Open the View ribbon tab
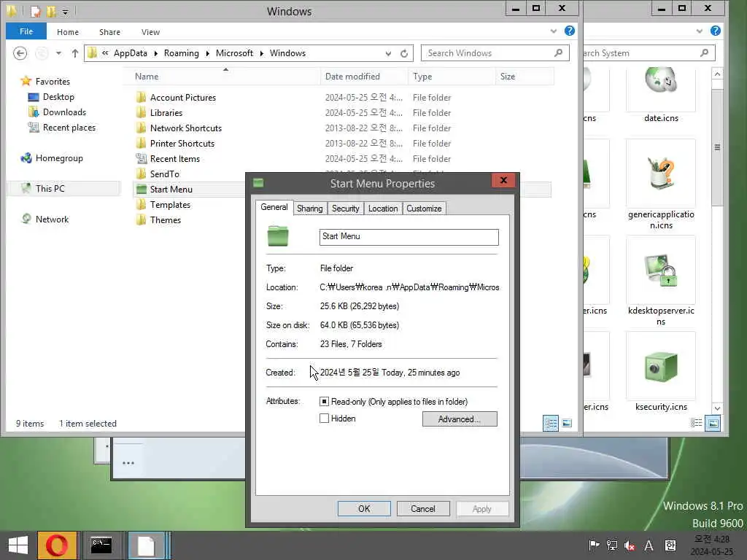Viewport: 747px width, 560px height. click(x=150, y=32)
